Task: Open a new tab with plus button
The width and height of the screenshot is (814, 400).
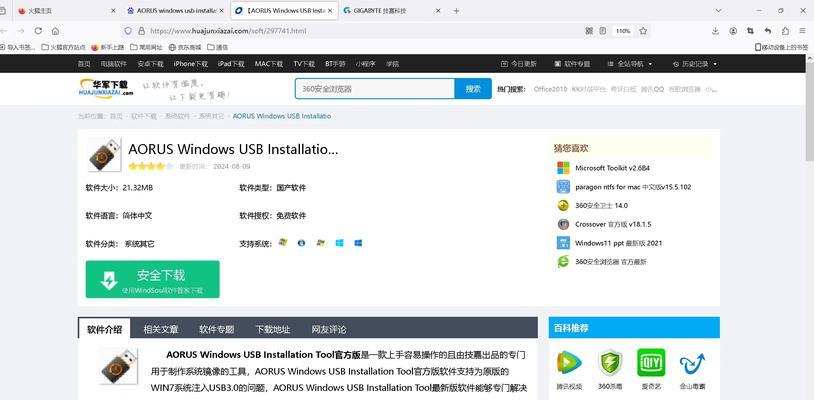Action: click(456, 11)
